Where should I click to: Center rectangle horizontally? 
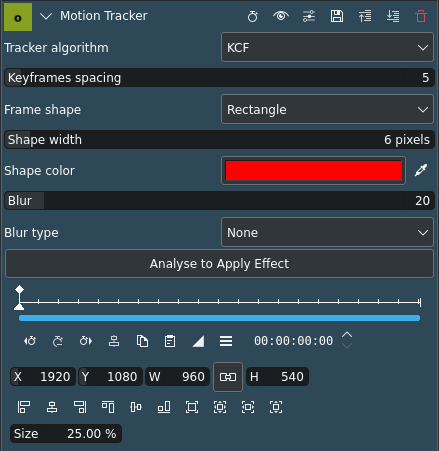coord(52,407)
